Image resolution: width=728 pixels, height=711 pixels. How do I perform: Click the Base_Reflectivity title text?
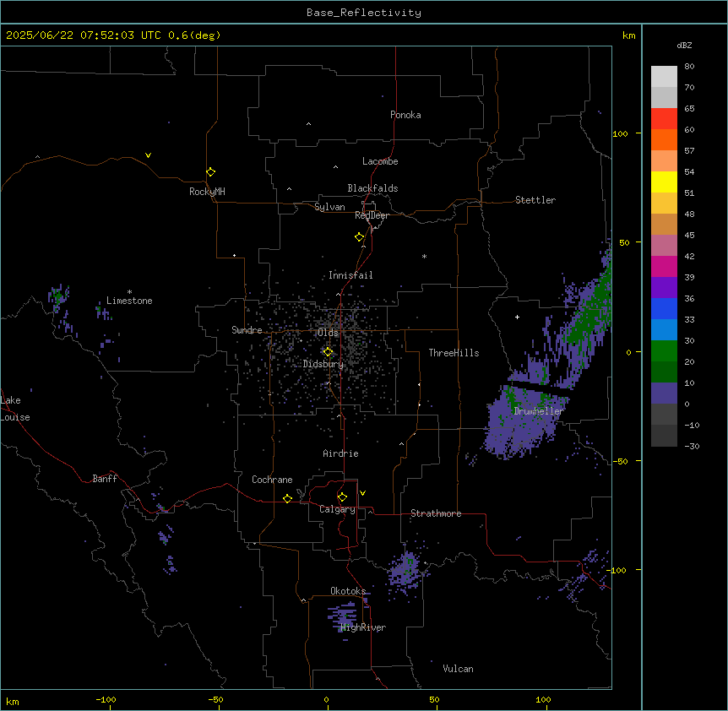pyautogui.click(x=364, y=13)
